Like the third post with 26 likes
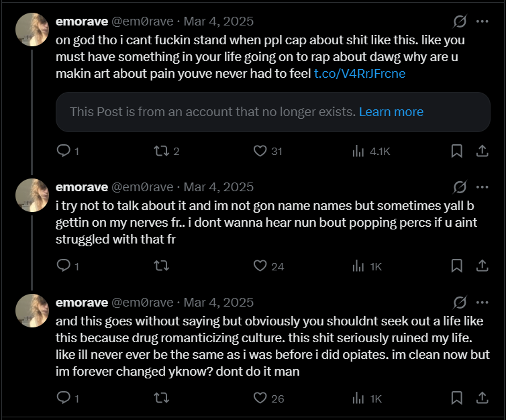506x420 pixels. click(x=260, y=398)
